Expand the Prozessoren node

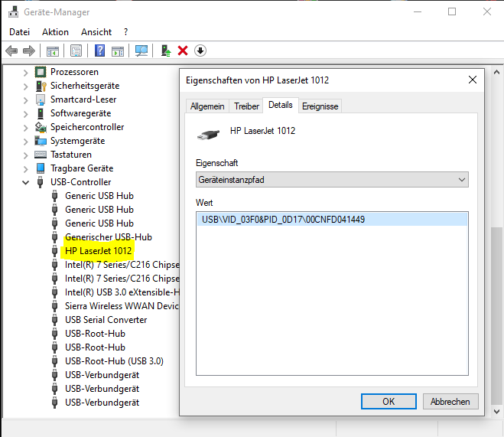pyautogui.click(x=26, y=73)
